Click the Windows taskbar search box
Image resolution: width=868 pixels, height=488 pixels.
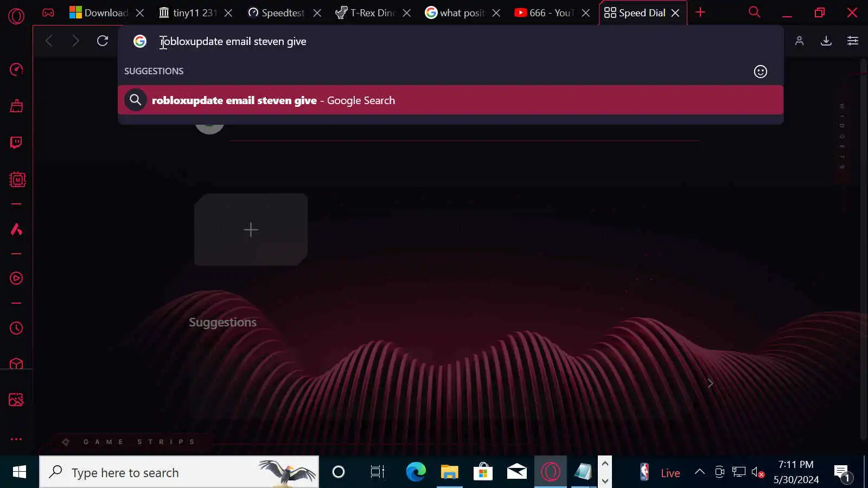click(x=179, y=472)
